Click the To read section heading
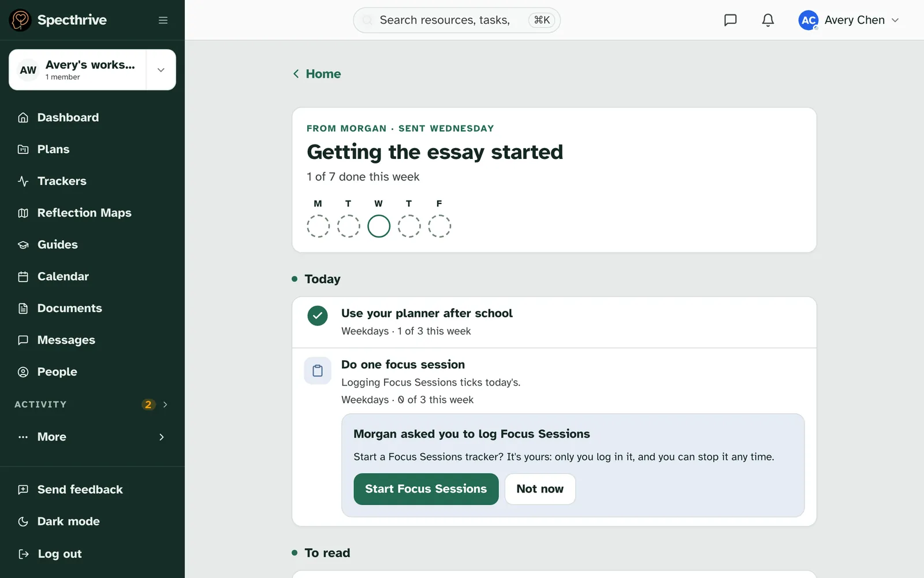Viewport: 924px width, 578px height. tap(327, 553)
